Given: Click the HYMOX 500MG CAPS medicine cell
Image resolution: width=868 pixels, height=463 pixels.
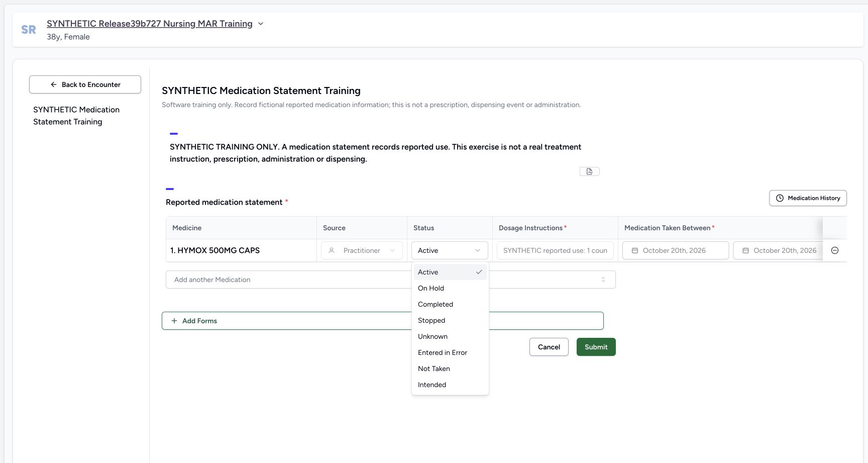Looking at the screenshot, I should (241, 250).
